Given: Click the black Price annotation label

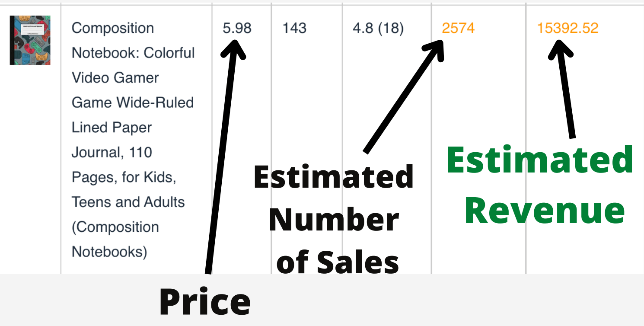Looking at the screenshot, I should point(205,301).
